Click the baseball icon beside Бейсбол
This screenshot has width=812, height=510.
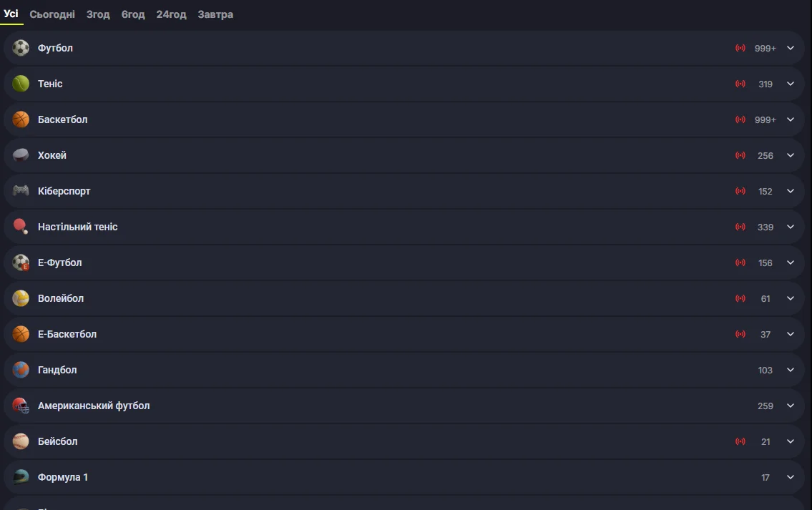(21, 441)
